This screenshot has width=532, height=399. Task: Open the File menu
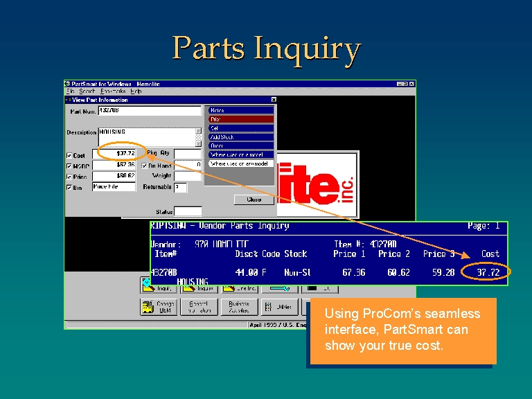pos(70,91)
